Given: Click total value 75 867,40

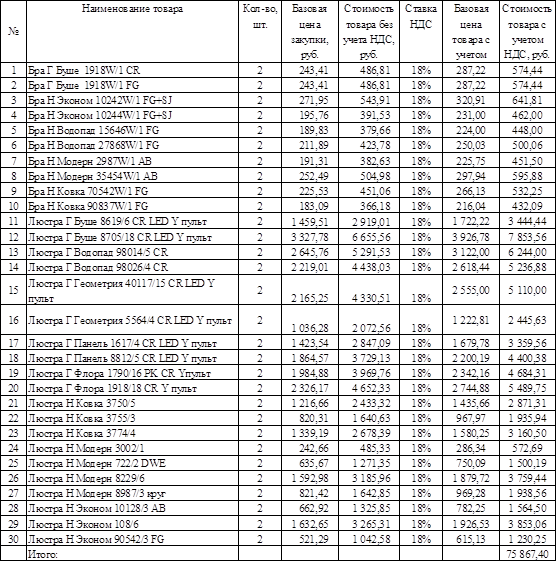Looking at the screenshot, I should point(528,554).
